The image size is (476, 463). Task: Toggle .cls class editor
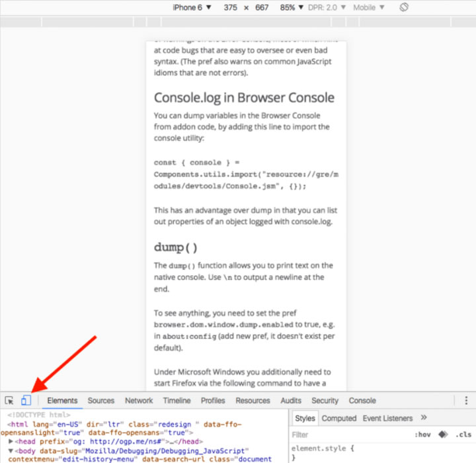coord(463,435)
